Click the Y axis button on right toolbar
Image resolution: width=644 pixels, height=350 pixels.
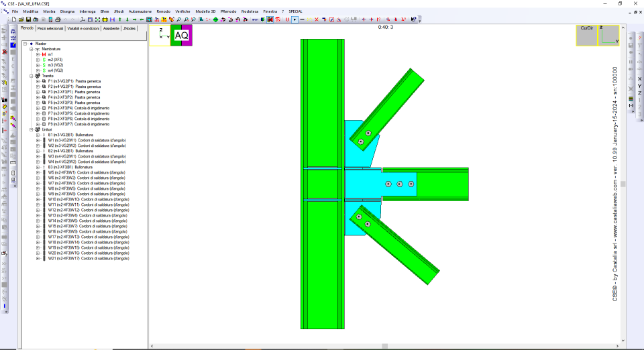(639, 86)
